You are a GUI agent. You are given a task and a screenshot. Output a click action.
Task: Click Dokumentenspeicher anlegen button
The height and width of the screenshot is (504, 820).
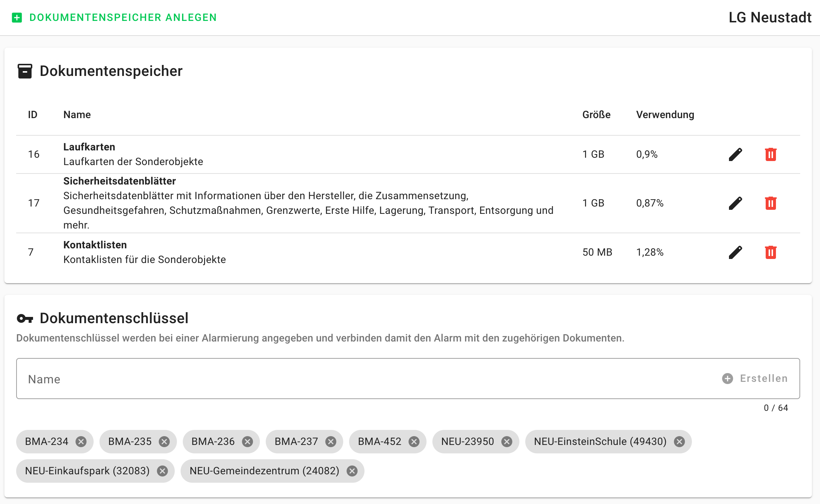[x=123, y=18]
